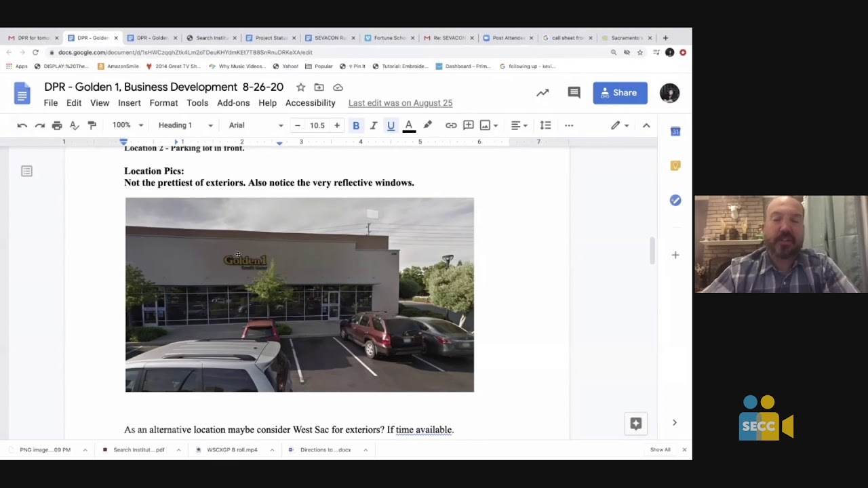Toggle bold formatting

[356, 125]
